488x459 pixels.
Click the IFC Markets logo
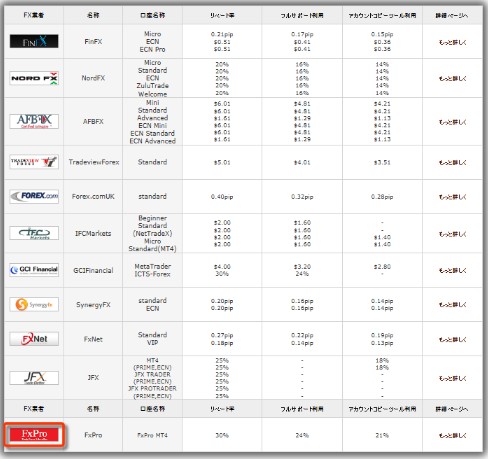click(34, 233)
